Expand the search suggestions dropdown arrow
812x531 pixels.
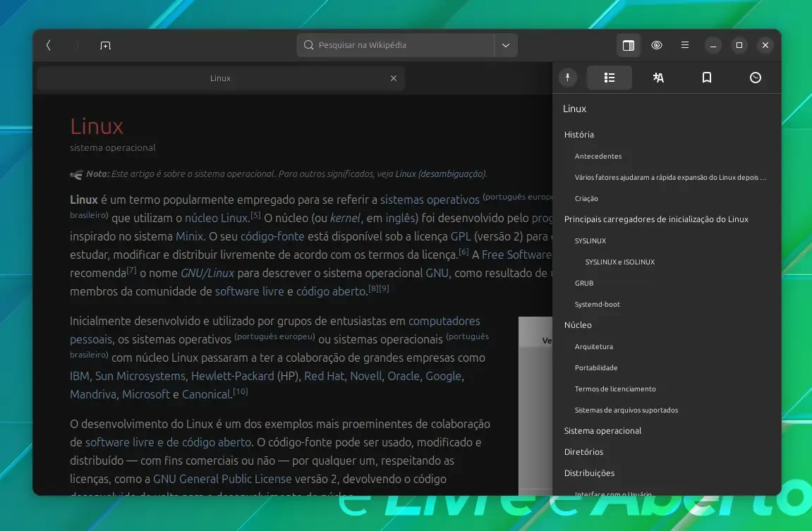(506, 46)
